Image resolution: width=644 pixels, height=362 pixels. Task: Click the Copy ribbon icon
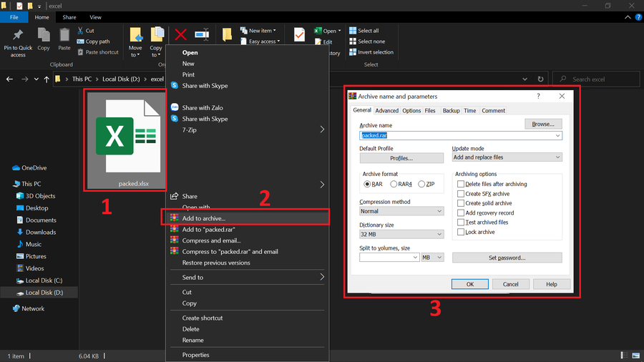coord(44,35)
